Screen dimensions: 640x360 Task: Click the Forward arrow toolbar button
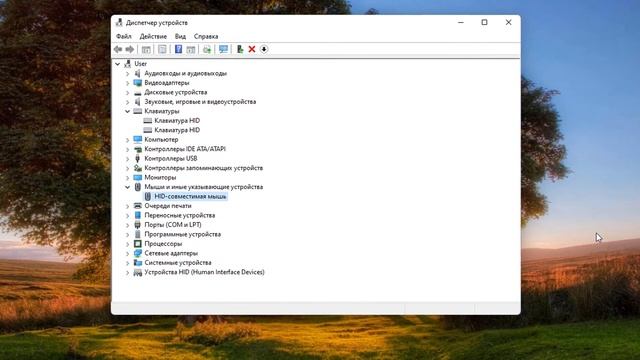tap(130, 49)
